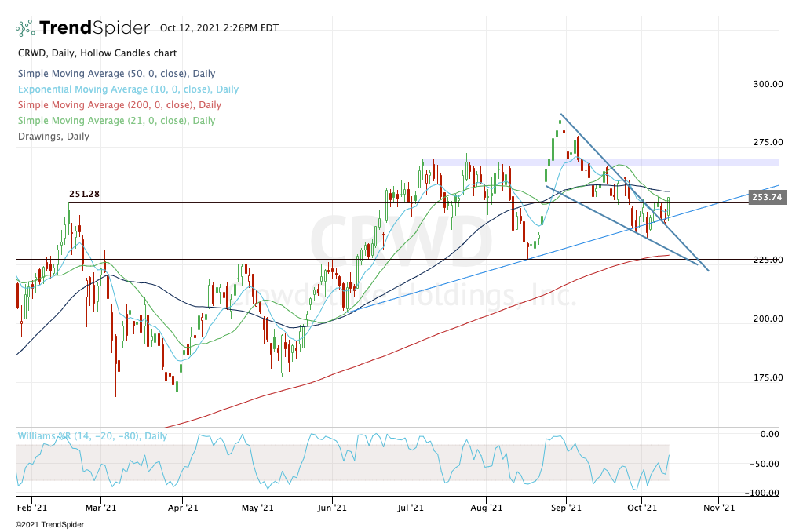Click the Jun '21 date axis label
This screenshot has height=532, width=803.
pos(332,508)
